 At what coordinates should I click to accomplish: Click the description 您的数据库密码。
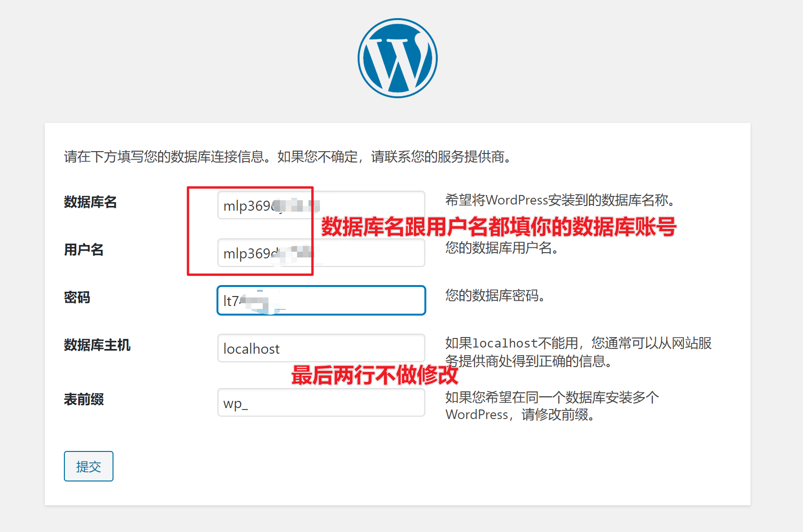point(495,296)
